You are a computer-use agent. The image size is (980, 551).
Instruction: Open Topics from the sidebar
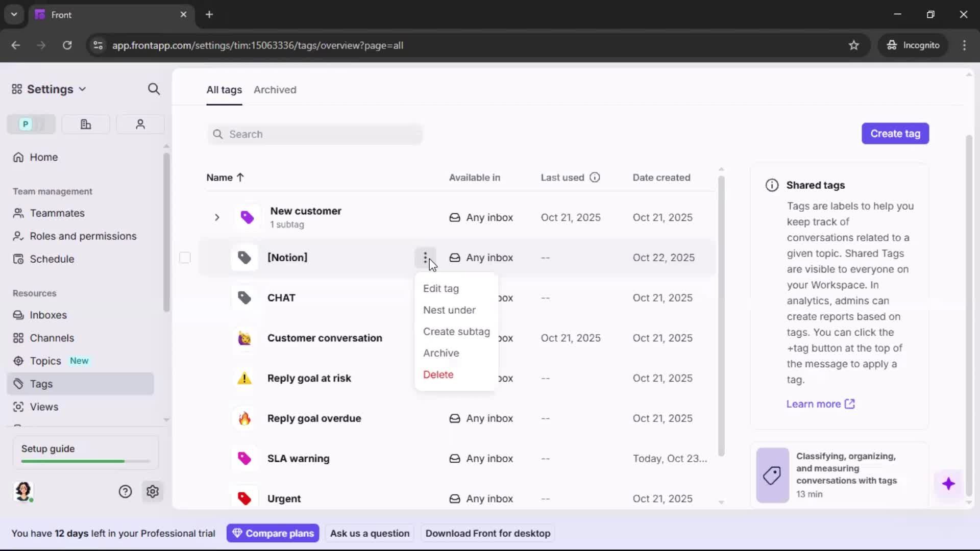point(45,361)
